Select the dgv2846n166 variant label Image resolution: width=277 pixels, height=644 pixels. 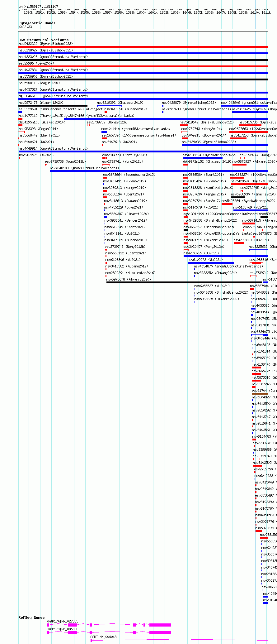pos(54,96)
